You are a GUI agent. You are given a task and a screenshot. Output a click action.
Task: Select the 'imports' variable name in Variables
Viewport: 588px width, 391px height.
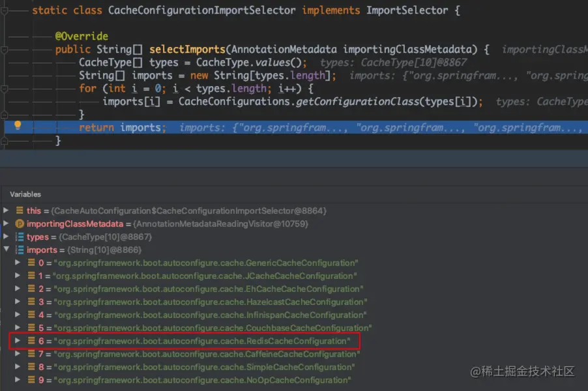(x=42, y=250)
